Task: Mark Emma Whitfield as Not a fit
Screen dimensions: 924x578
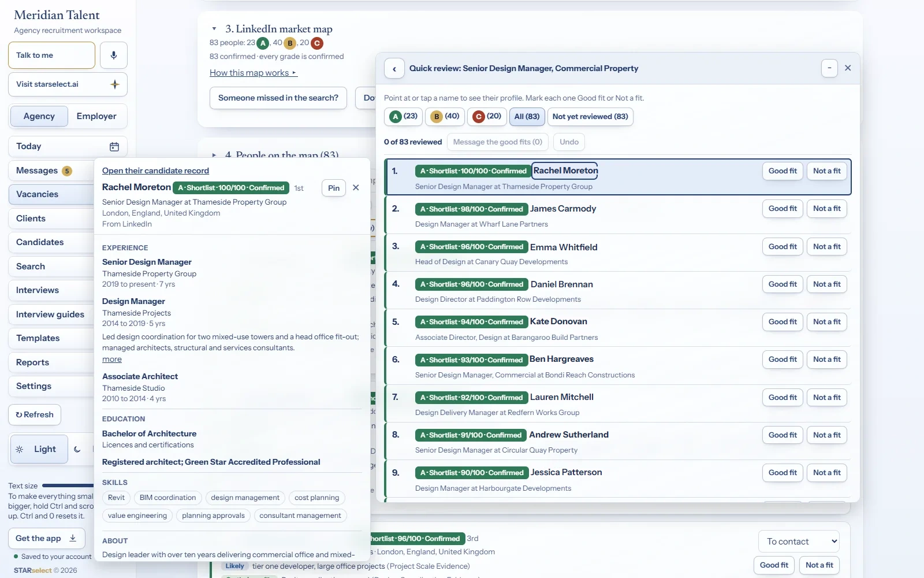Action: point(827,247)
